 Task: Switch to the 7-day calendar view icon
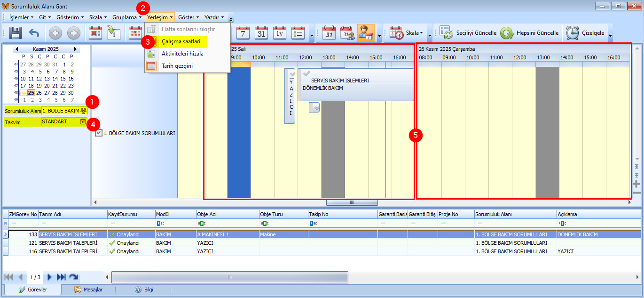243,33
